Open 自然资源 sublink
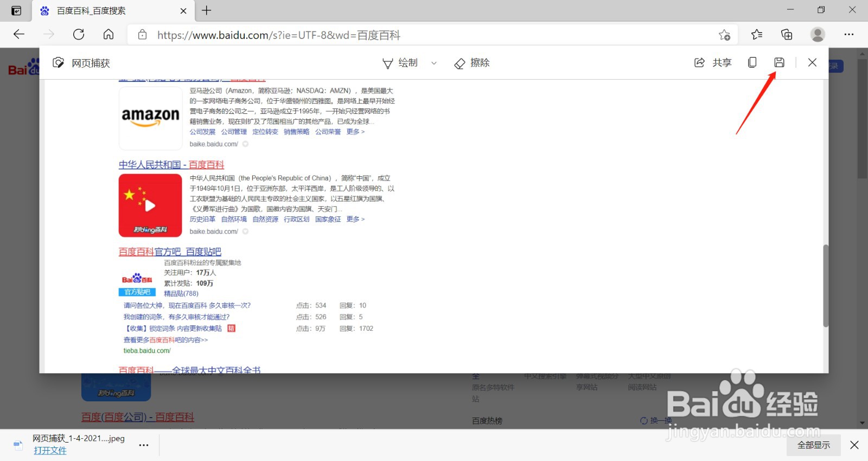This screenshot has width=868, height=461. tap(265, 219)
